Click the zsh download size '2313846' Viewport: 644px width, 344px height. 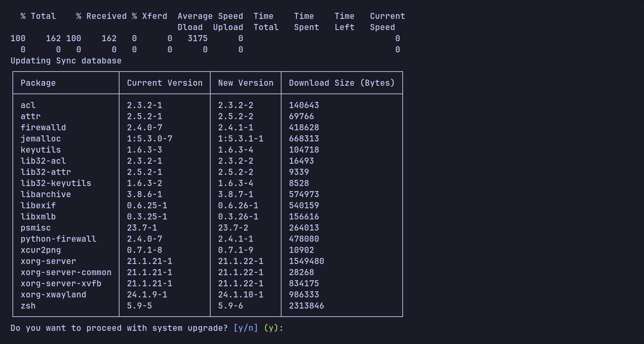(306, 306)
